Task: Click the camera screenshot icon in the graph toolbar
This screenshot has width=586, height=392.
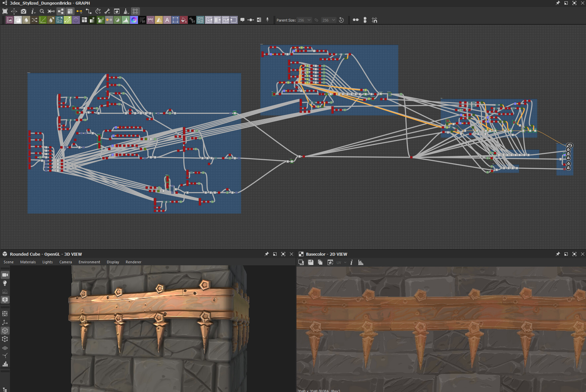Action: tap(23, 11)
